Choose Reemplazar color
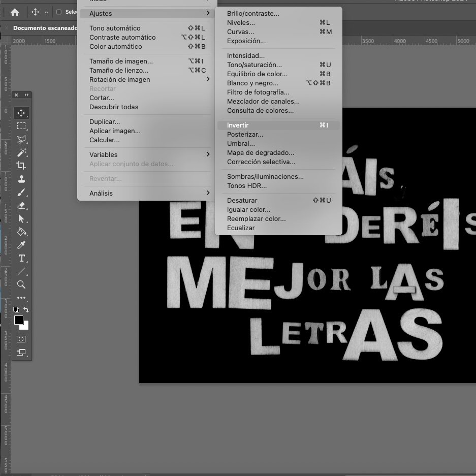The image size is (476, 476). tap(278, 218)
